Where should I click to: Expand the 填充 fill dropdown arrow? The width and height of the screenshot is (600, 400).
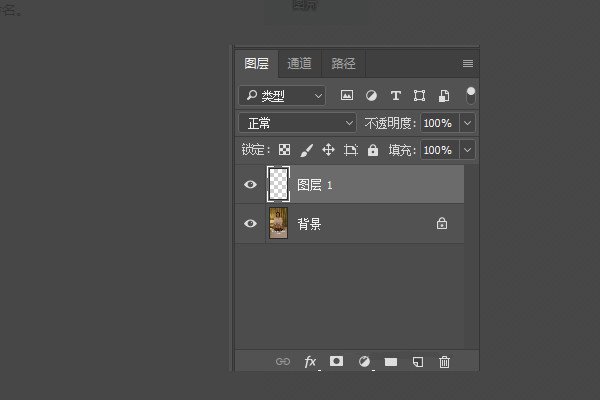(x=467, y=150)
